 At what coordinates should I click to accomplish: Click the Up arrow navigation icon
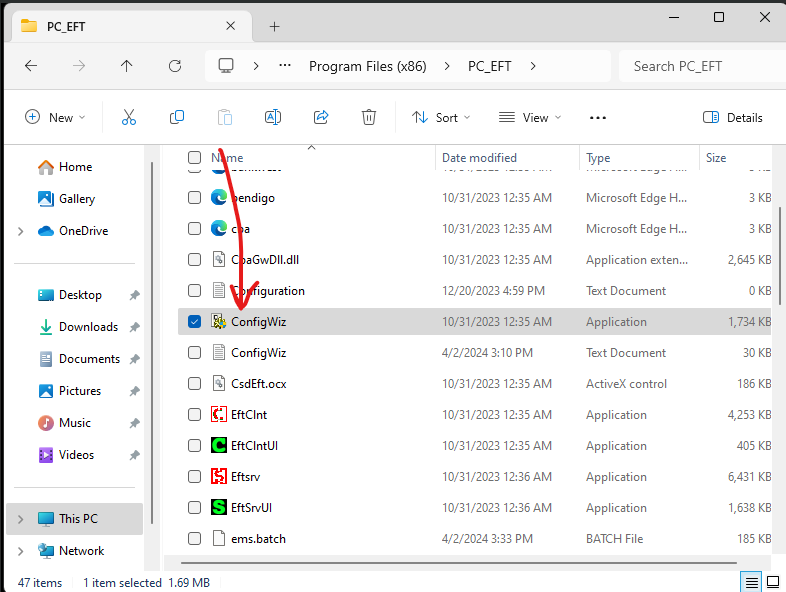126,66
